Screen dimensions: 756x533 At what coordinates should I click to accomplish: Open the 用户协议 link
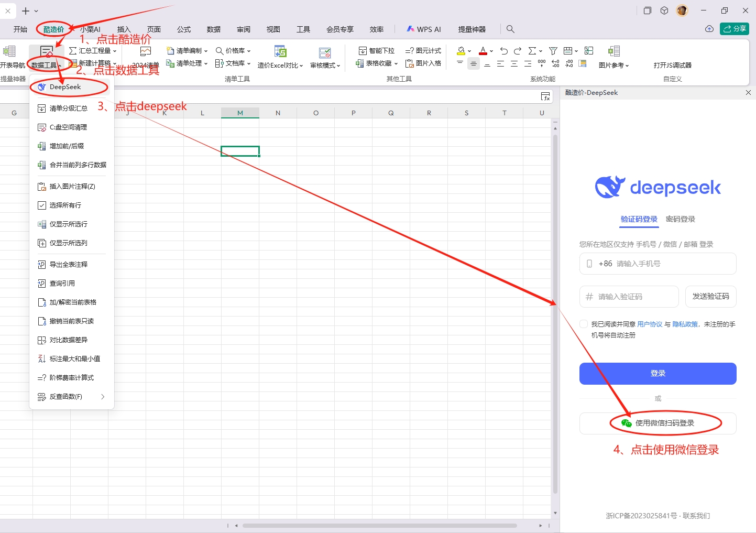[x=650, y=324]
